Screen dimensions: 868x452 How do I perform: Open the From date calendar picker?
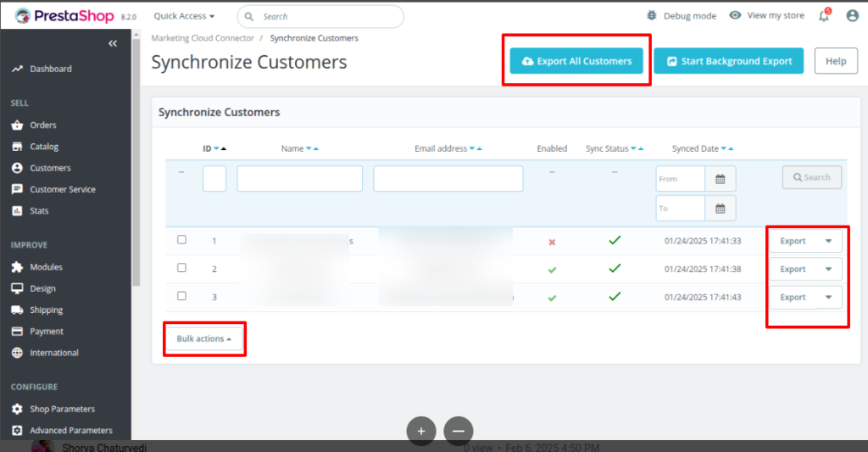pyautogui.click(x=721, y=179)
